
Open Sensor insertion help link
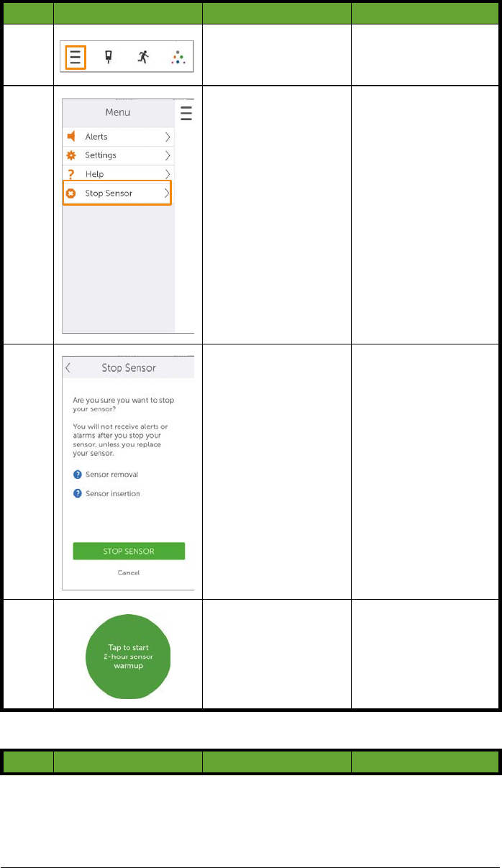click(x=106, y=493)
